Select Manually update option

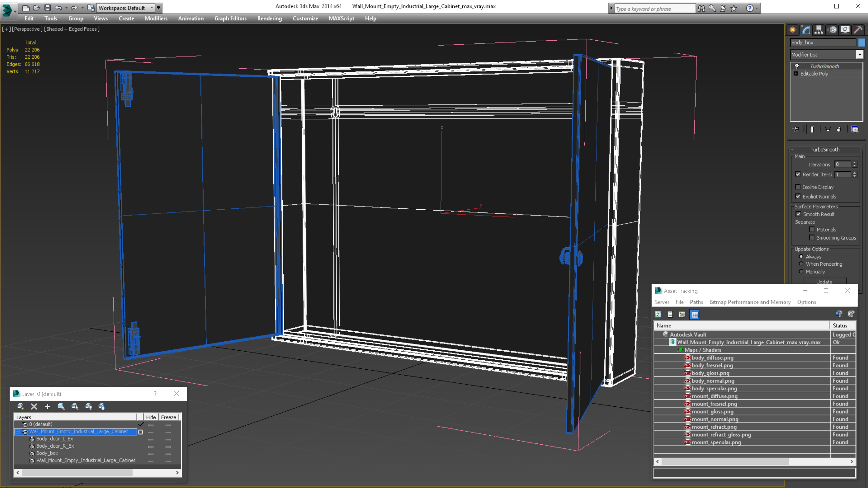pos(801,271)
